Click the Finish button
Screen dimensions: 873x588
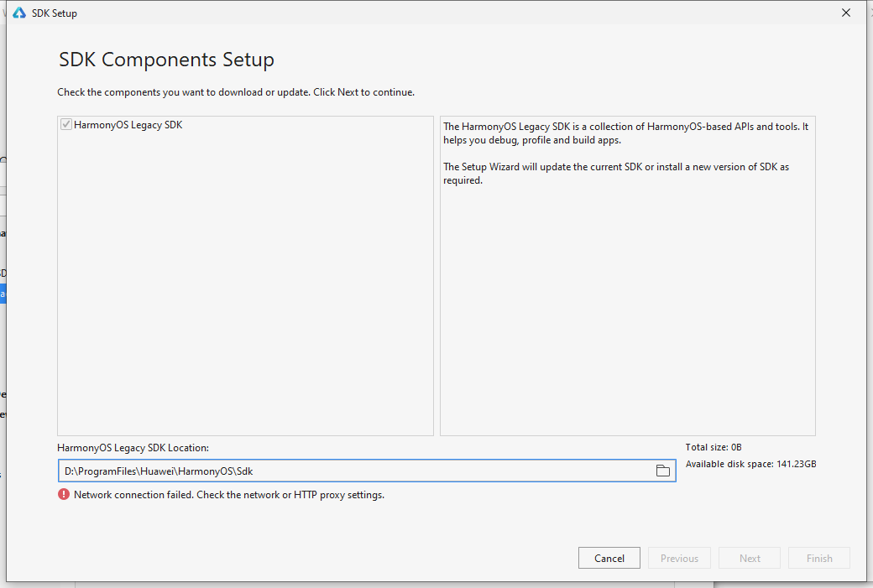pos(819,558)
